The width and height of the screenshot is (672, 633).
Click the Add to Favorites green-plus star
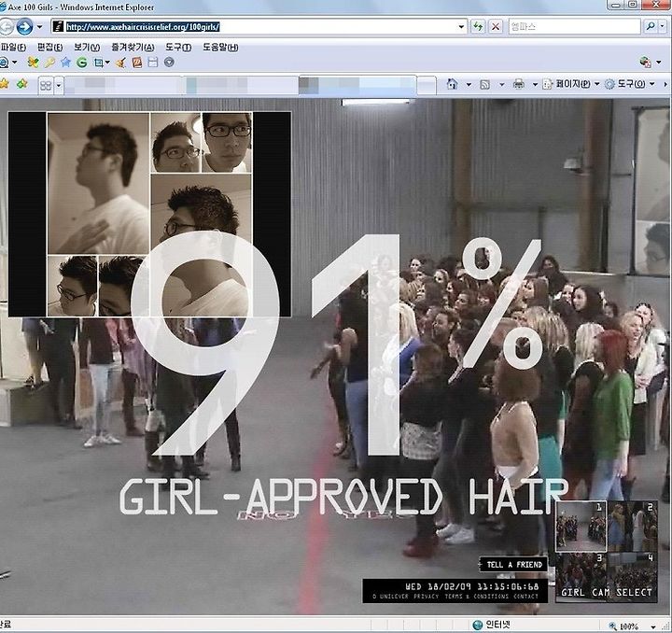coord(21,84)
